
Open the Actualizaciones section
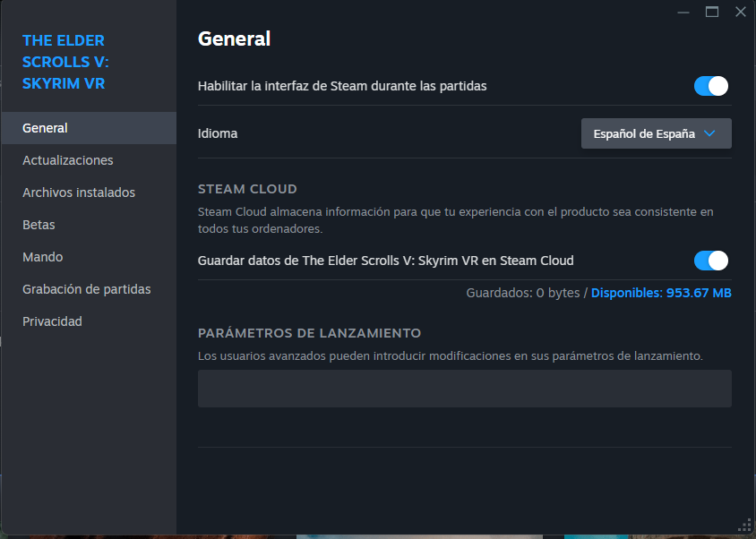89,160
